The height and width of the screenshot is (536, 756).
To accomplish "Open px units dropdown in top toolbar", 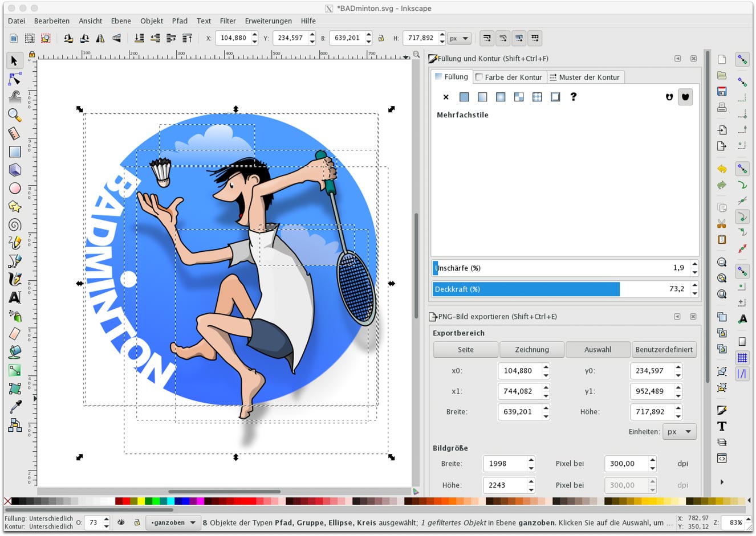I will click(x=459, y=38).
